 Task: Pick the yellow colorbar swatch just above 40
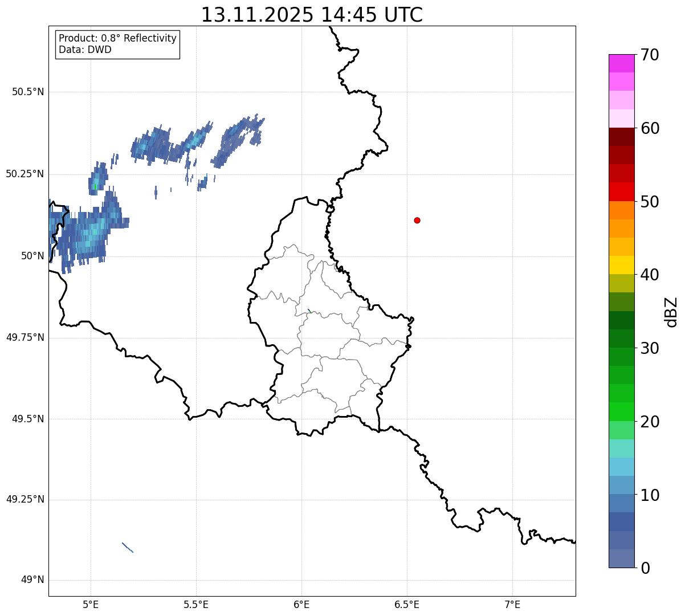(621, 265)
